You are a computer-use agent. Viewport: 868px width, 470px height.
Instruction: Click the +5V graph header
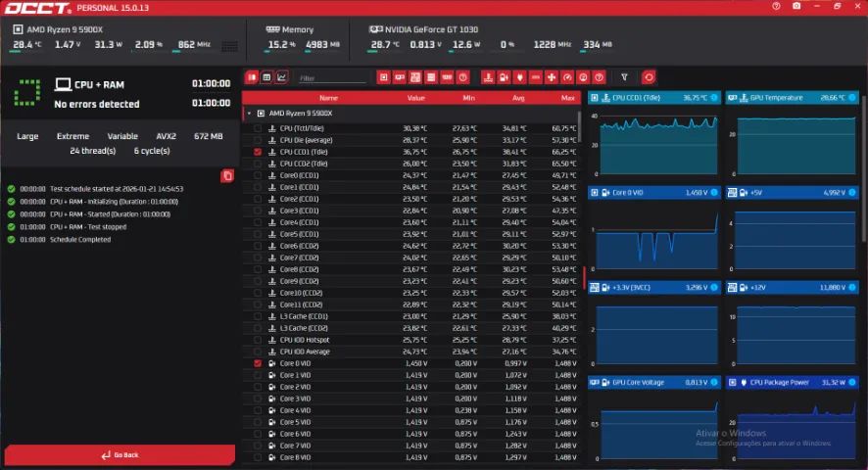[x=793, y=193]
